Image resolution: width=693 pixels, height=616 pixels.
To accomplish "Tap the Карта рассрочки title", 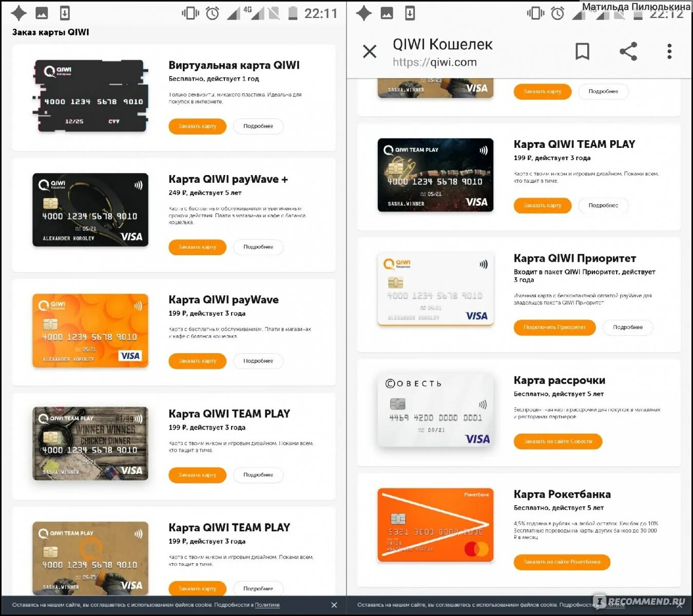I will point(560,380).
